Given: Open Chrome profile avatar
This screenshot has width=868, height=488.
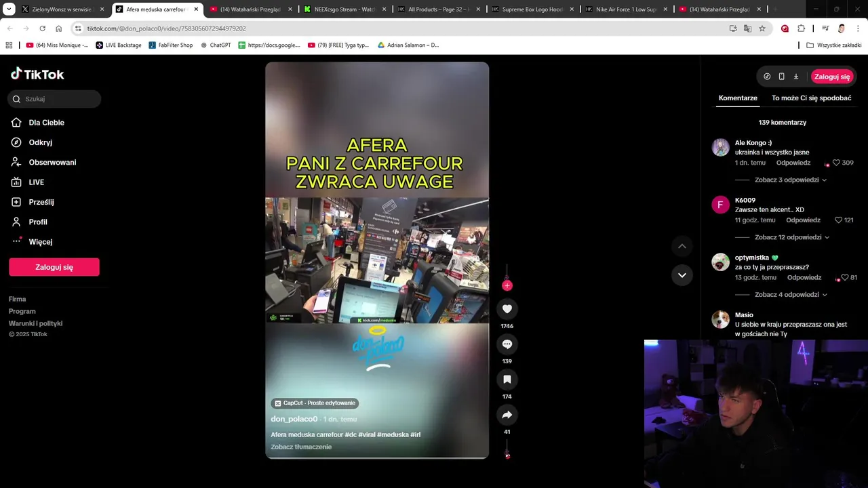Looking at the screenshot, I should 842,28.
